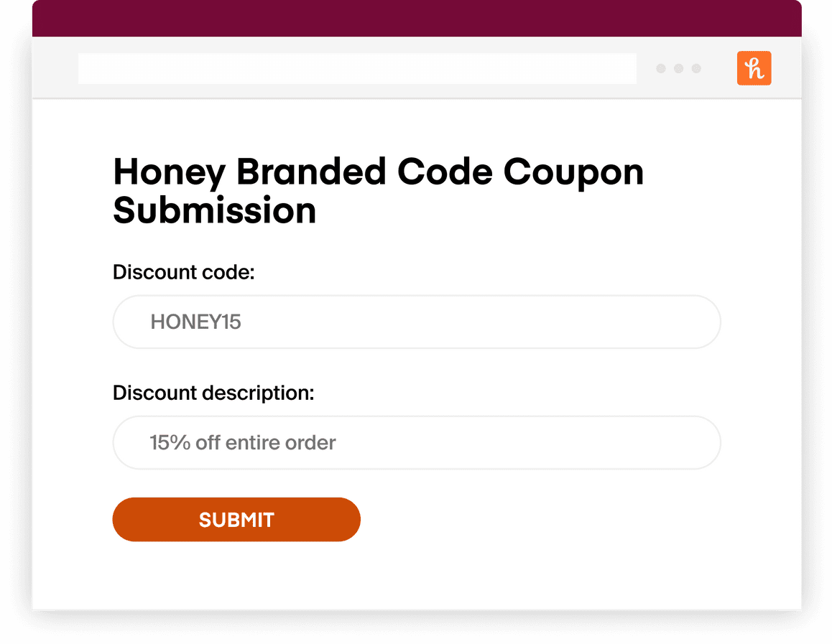Focus the browser address bar
The image size is (832, 644).
point(357,68)
